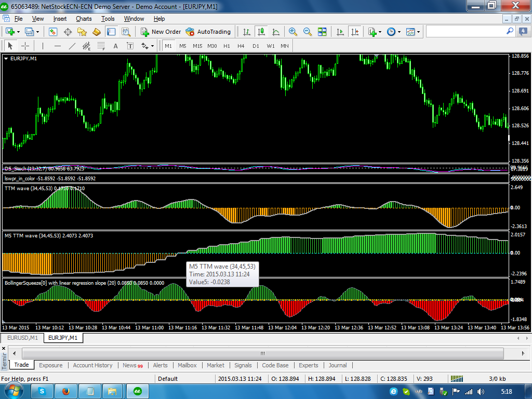This screenshot has width=532, height=399.
Task: Open the periodicity clock dropdown
Action: pos(399,32)
